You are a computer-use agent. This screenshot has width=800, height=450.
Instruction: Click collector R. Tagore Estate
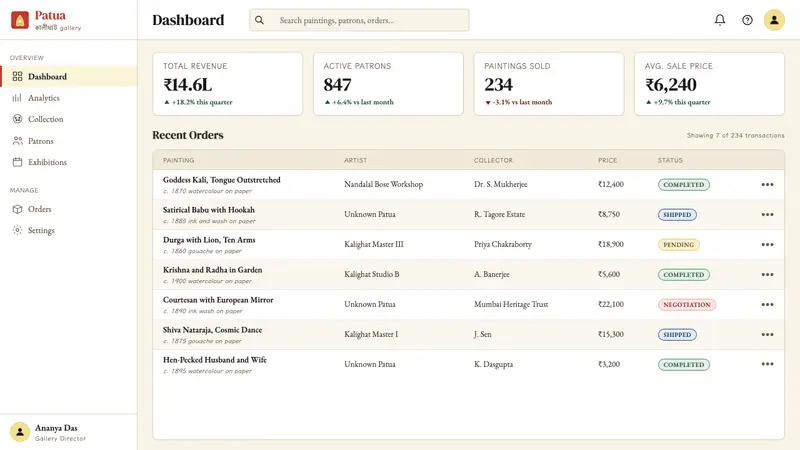click(499, 214)
